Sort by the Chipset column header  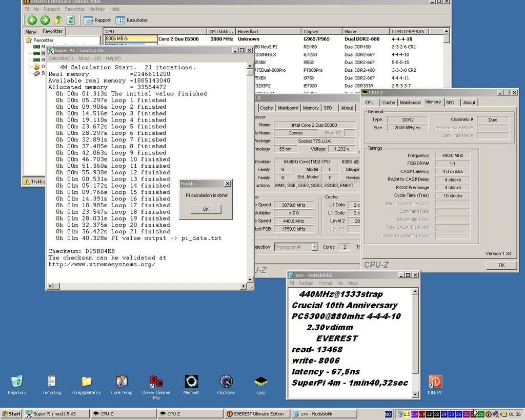[321, 31]
